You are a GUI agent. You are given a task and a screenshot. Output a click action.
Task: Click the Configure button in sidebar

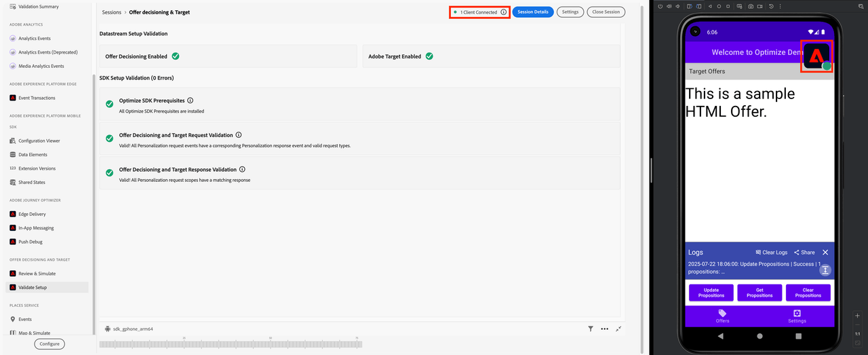tap(50, 343)
